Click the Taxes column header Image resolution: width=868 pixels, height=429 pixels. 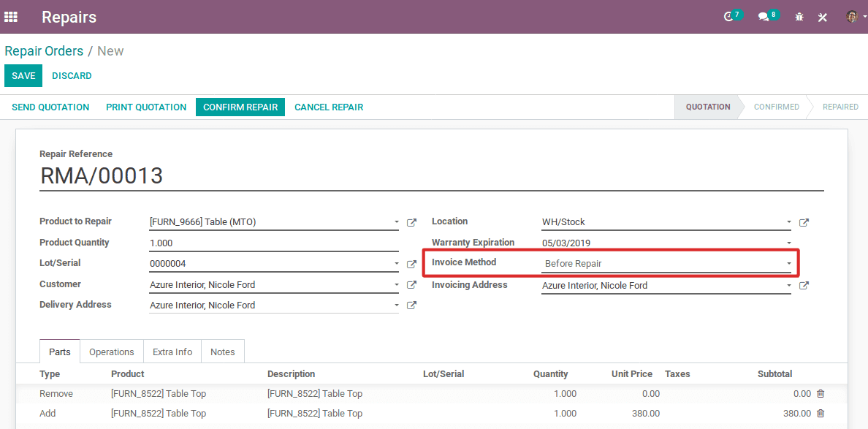(677, 374)
